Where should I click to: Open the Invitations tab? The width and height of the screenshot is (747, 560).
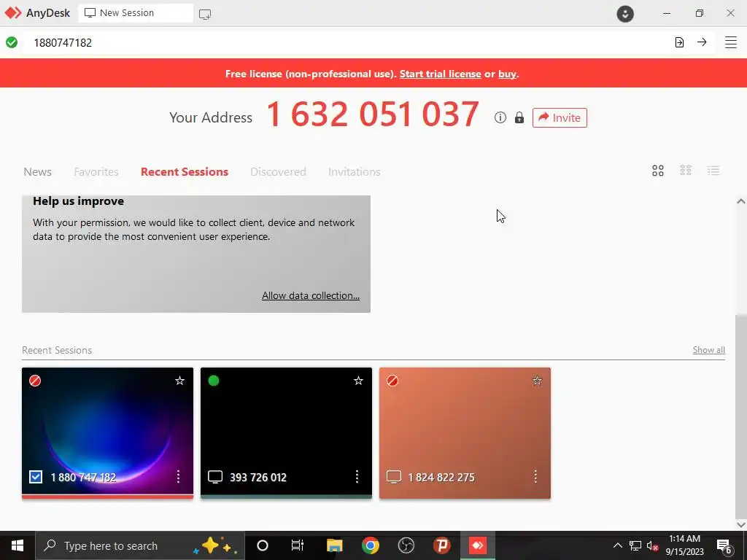point(354,172)
